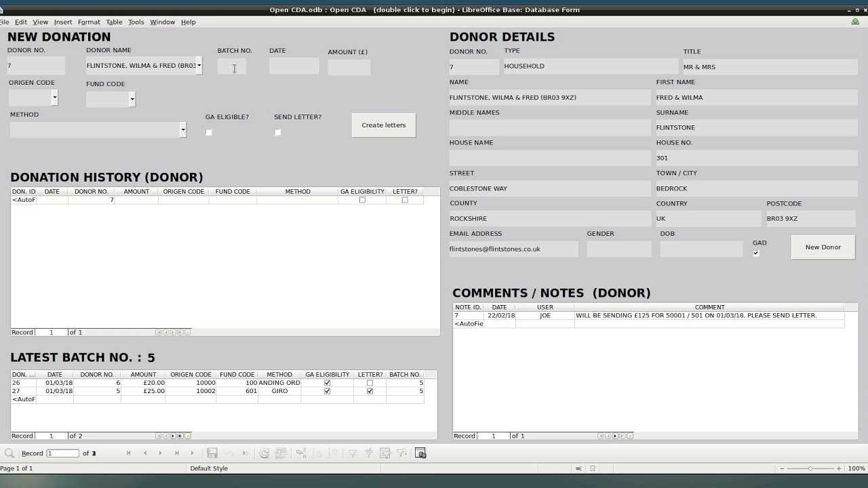Tick the GA ELIGIBLE? checkbox in New Donation
This screenshot has height=488, width=868.
(209, 132)
